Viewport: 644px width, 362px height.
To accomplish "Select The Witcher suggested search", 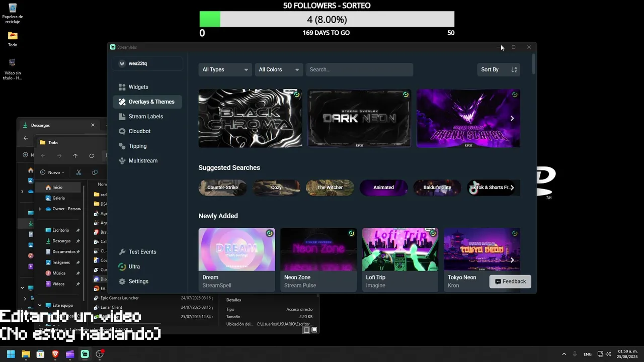I will click(x=330, y=188).
